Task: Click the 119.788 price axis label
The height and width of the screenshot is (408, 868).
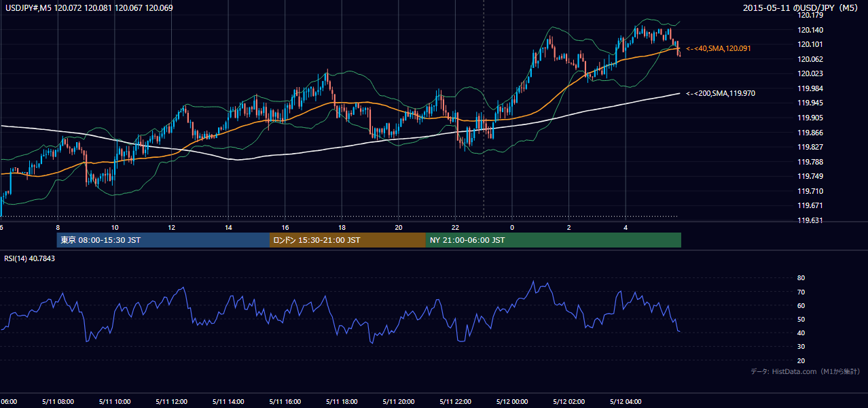Action: pyautogui.click(x=810, y=162)
